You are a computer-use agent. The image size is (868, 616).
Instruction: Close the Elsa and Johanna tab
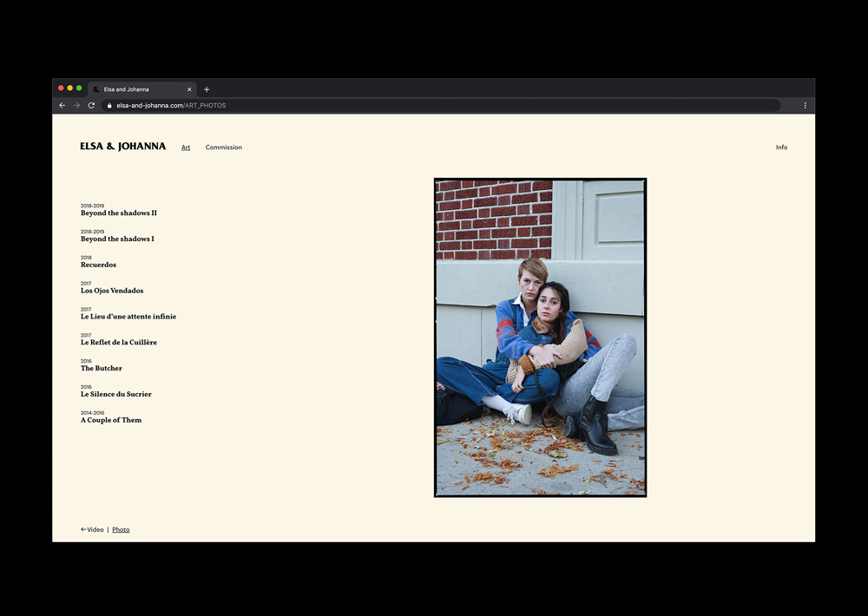[x=189, y=89]
